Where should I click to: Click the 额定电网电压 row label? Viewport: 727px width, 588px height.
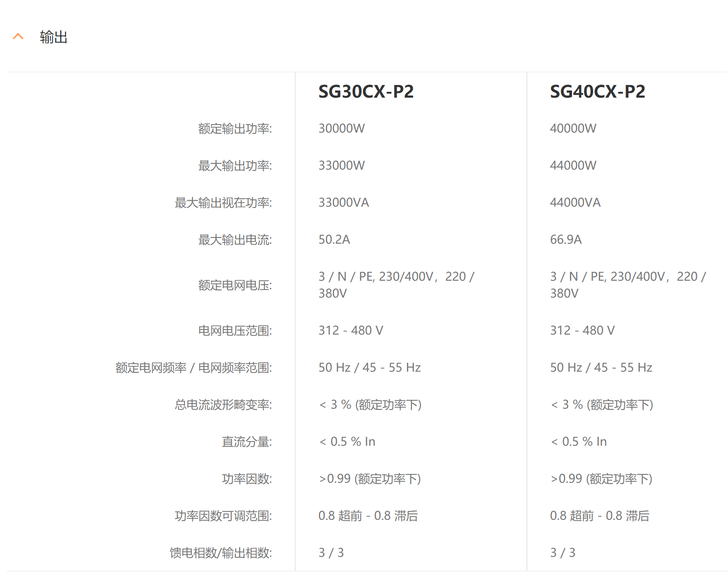click(x=235, y=285)
